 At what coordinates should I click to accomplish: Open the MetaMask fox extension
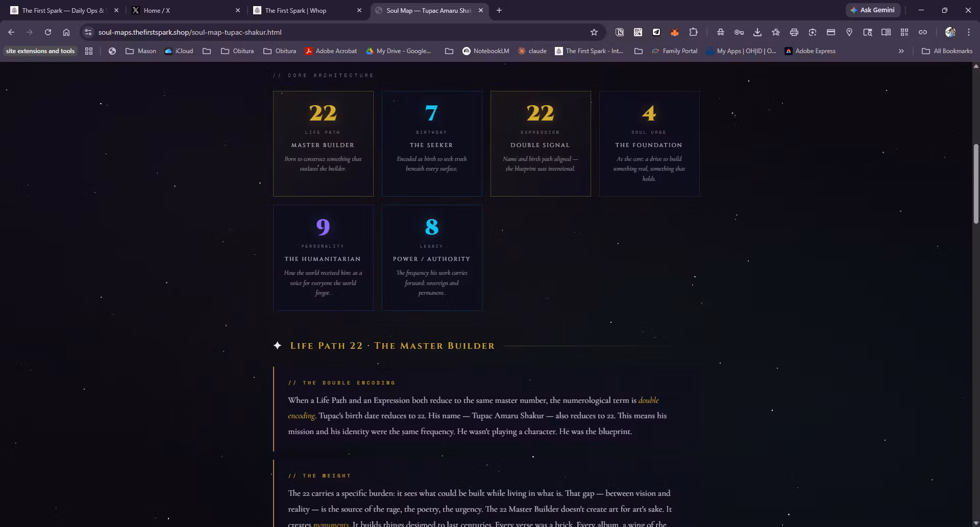[675, 32]
